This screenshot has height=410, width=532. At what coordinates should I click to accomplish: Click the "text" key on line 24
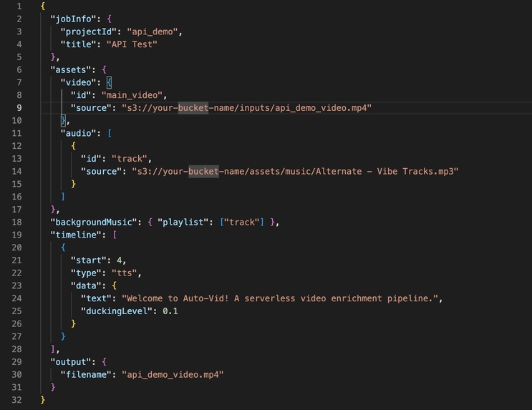pyautogui.click(x=96, y=298)
